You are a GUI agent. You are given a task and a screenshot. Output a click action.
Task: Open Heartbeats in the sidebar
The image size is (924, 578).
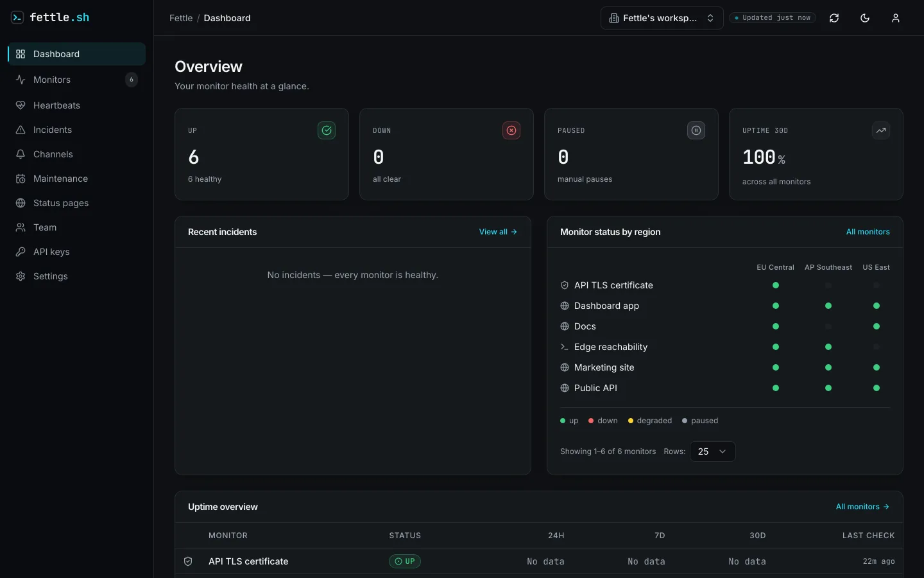tap(77, 105)
